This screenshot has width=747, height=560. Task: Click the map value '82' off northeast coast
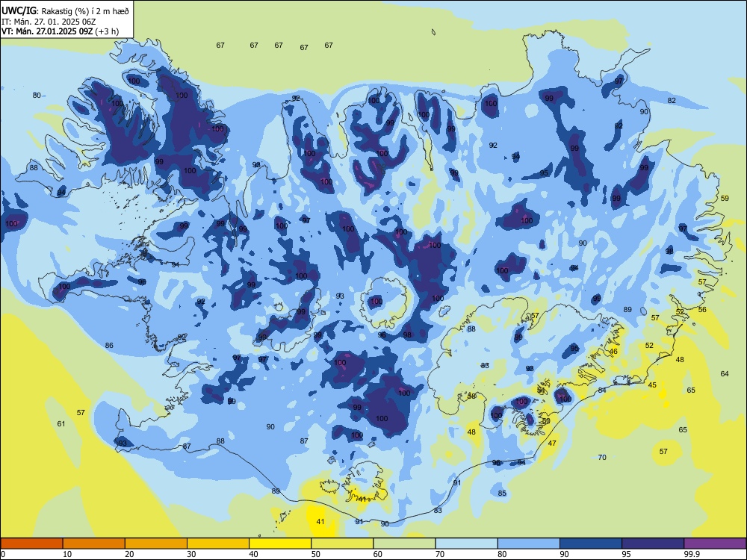click(672, 101)
